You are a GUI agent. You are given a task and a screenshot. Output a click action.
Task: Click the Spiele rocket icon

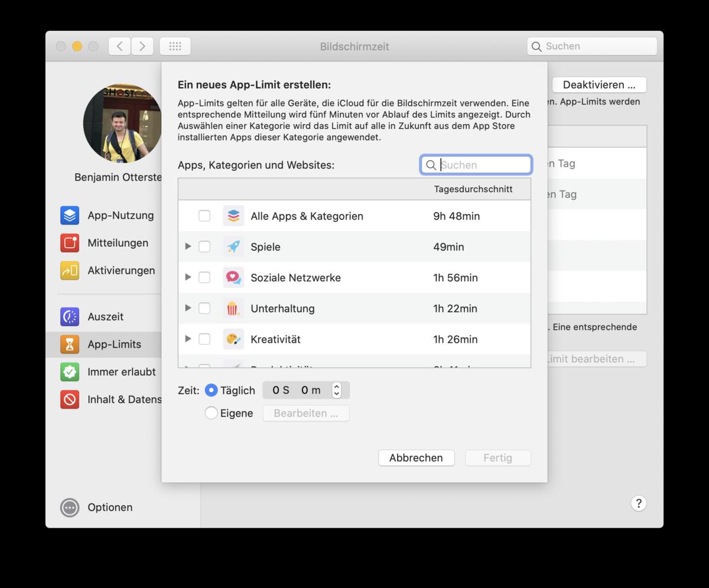pos(233,246)
